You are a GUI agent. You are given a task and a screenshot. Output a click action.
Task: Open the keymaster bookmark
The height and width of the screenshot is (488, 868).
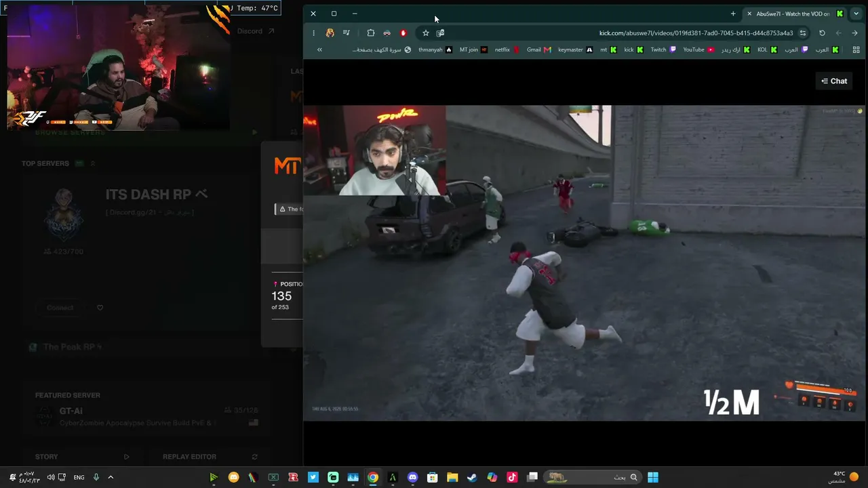click(576, 49)
